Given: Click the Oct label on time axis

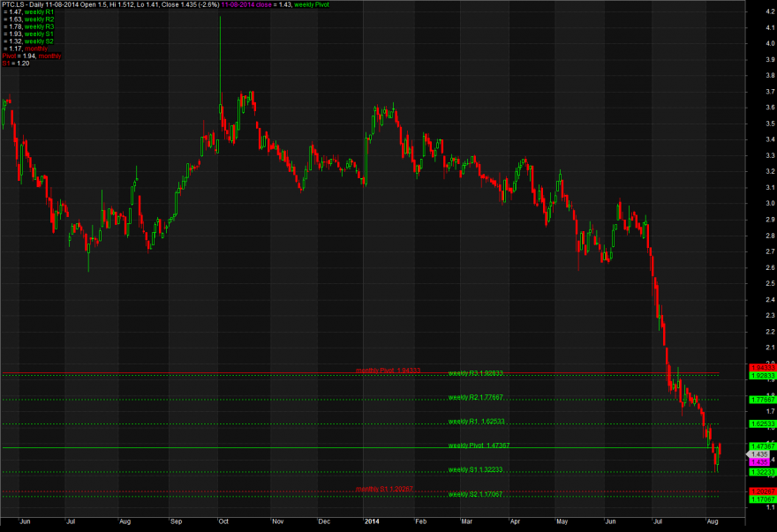Looking at the screenshot, I should pos(223,521).
